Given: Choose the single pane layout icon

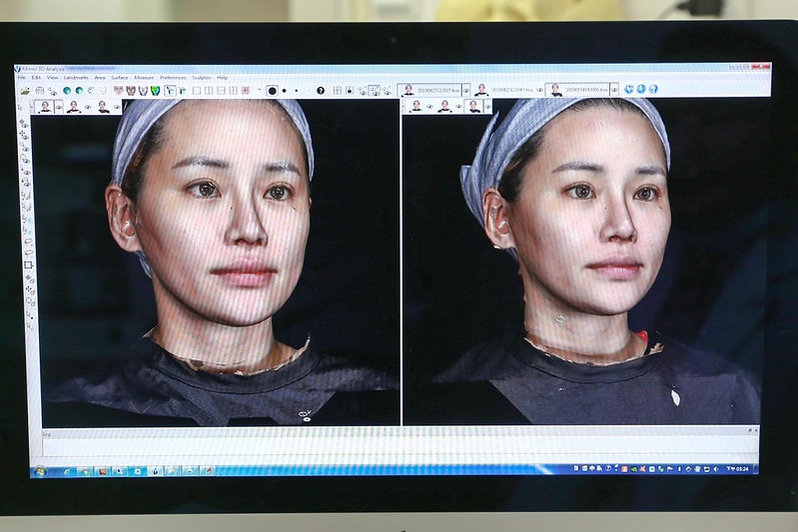Looking at the screenshot, I should [197, 90].
